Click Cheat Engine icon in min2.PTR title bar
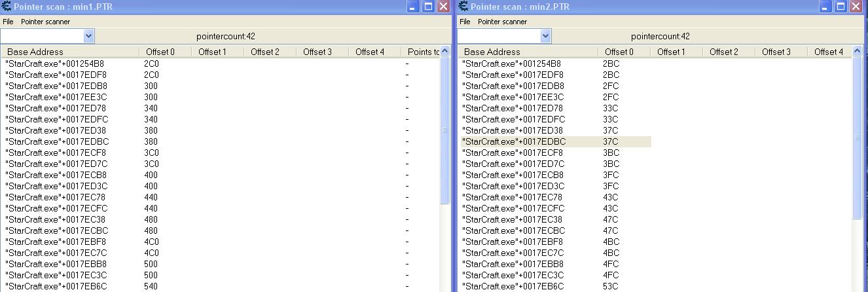 463,7
